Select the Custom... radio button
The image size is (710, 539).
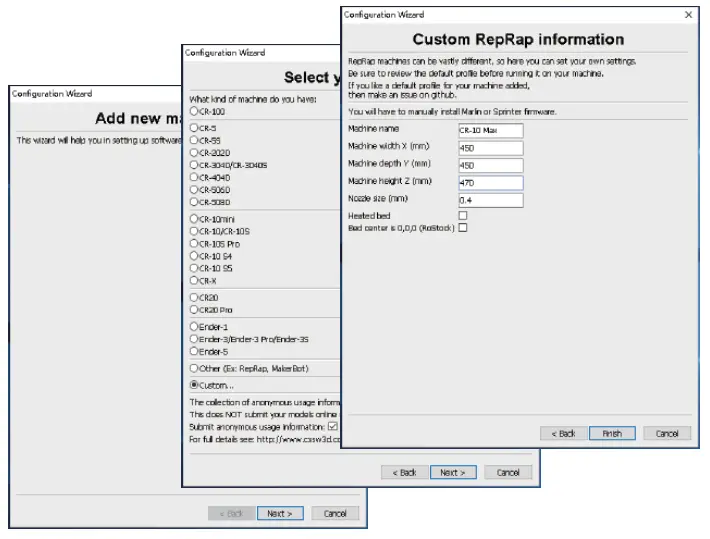(x=194, y=385)
